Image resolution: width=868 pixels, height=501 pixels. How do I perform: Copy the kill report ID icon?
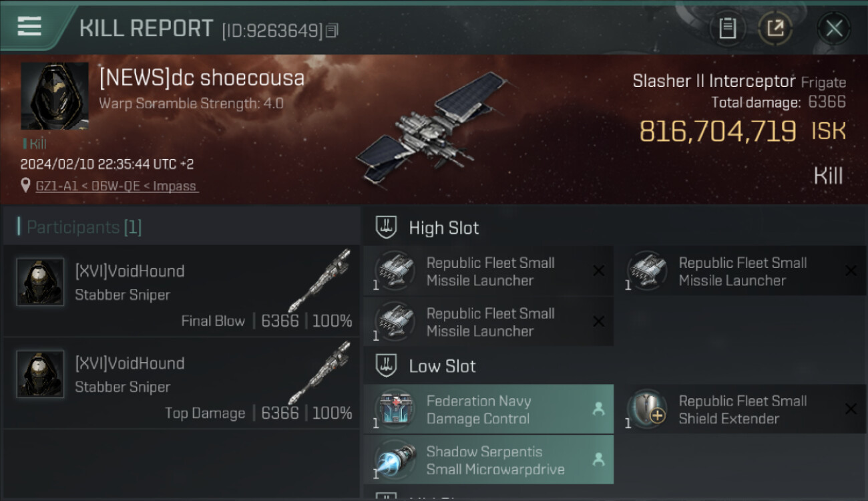[332, 30]
